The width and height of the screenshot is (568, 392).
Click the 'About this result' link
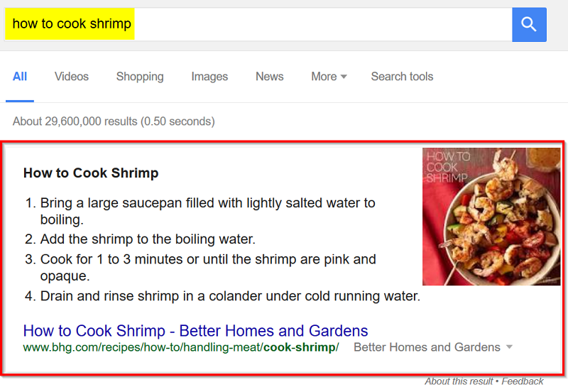coord(459,382)
